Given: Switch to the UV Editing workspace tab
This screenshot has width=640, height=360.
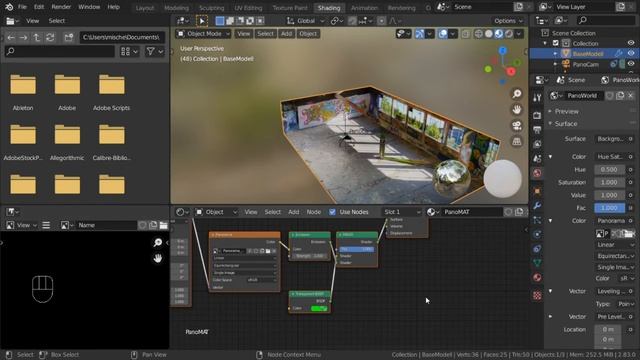Looking at the screenshot, I should (248, 8).
